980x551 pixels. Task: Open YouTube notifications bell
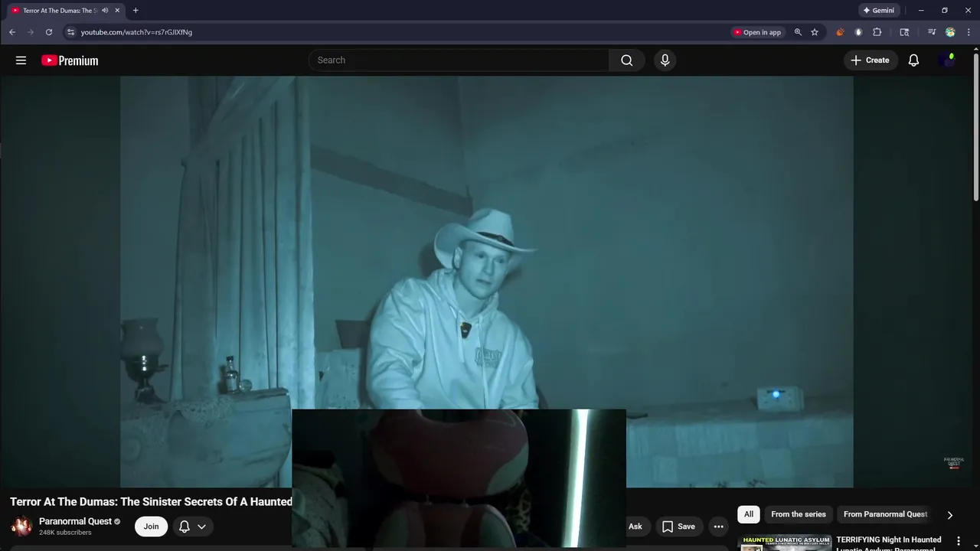913,60
